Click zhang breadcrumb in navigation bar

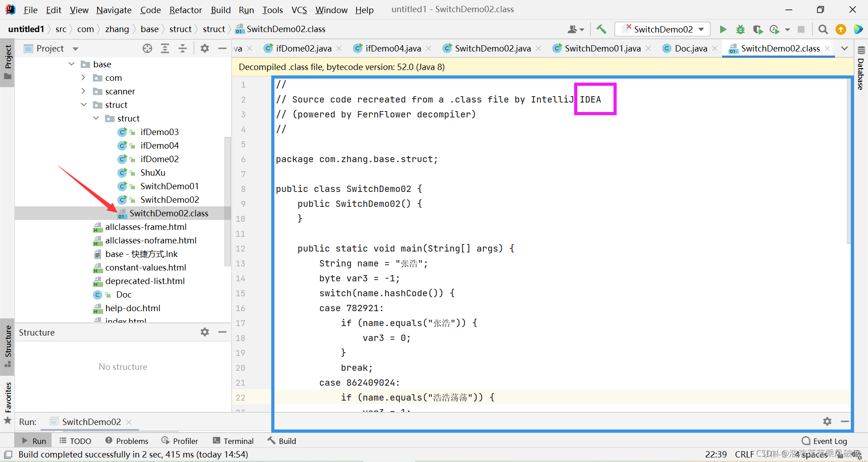(117, 29)
